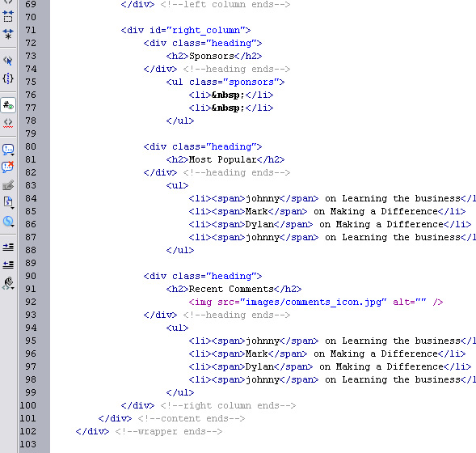Click the Balance Braces icon

click(x=8, y=78)
